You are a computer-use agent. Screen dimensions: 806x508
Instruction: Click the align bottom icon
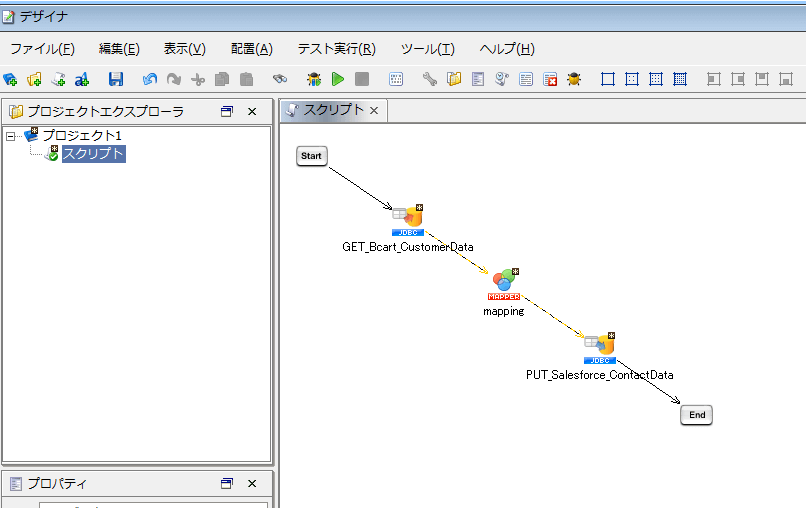pos(786,79)
